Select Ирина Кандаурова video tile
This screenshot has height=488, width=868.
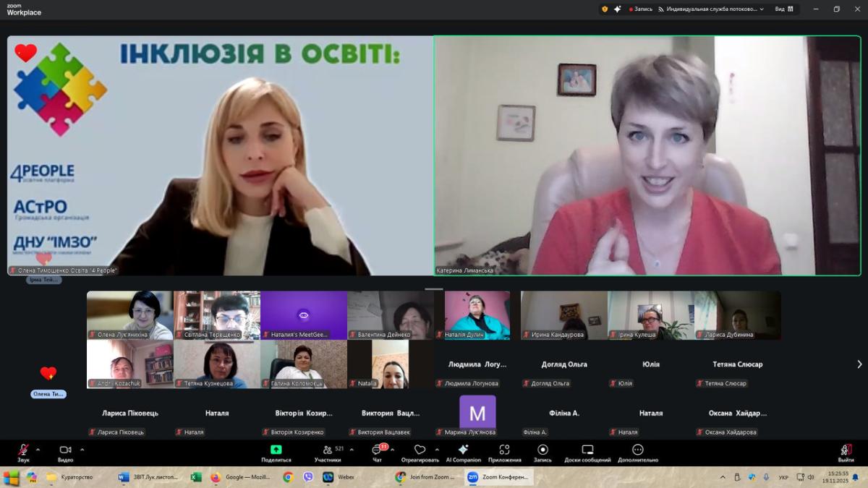coord(564,315)
